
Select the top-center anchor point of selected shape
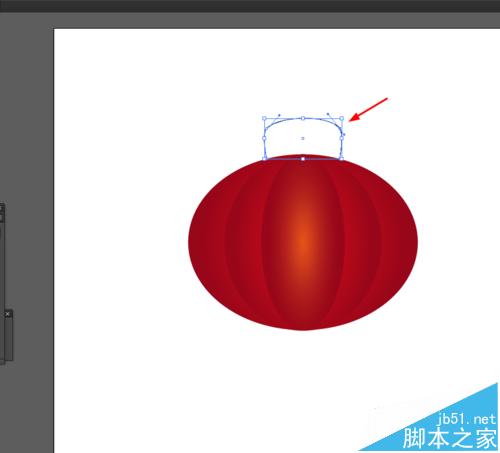click(303, 118)
